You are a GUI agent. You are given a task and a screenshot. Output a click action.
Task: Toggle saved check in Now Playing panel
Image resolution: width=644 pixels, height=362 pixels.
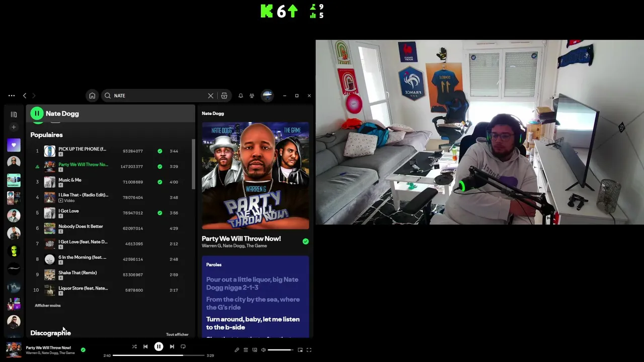[305, 241]
